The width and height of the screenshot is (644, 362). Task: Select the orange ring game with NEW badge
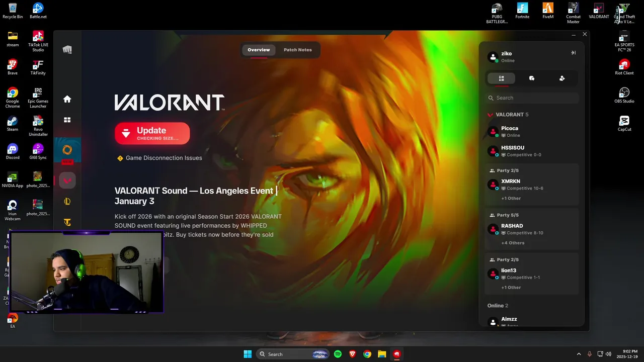pos(67,149)
